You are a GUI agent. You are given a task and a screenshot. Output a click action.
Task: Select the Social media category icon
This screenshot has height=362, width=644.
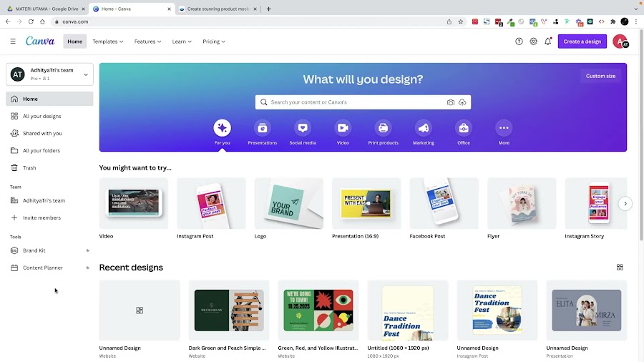coord(303,128)
